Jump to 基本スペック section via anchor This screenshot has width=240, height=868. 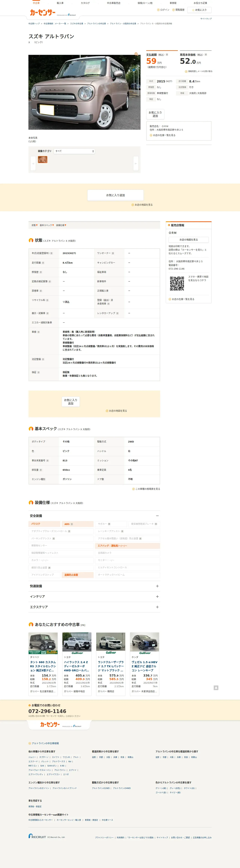47,225
